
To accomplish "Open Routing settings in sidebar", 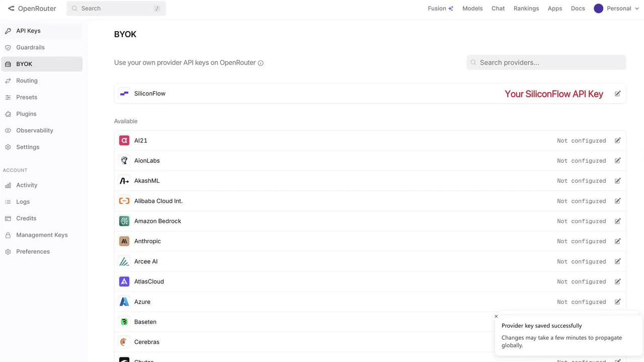I will pyautogui.click(x=42, y=81).
